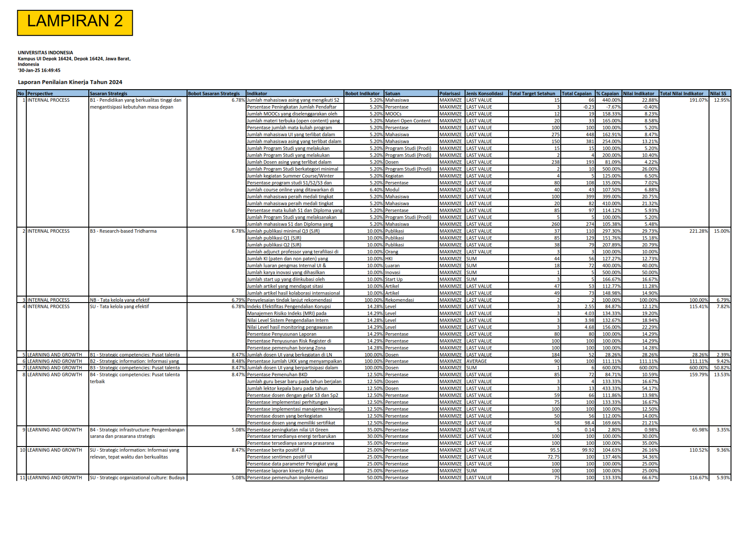This screenshot has width=756, height=534.
Task: Select the NB - Tata kelola yang efektif cell
Action: [x=120, y=300]
